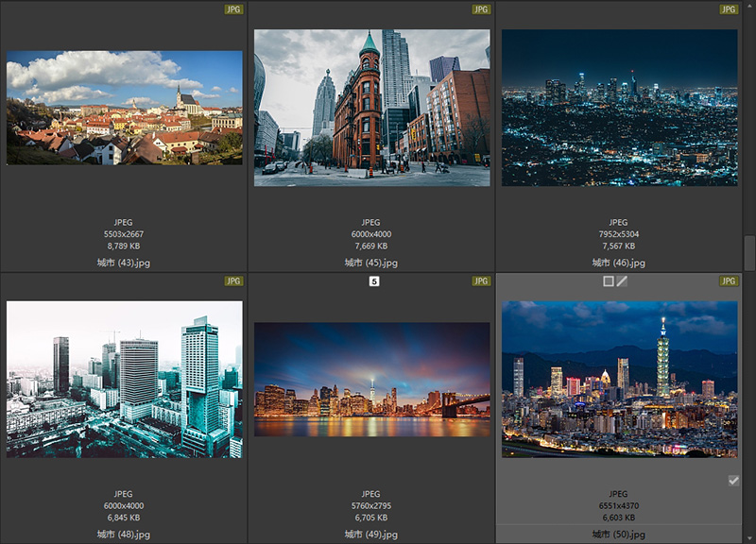Click the JPG badge on 城市 (46).jpg
Screen dimensions: 756x544
pyautogui.click(x=729, y=9)
